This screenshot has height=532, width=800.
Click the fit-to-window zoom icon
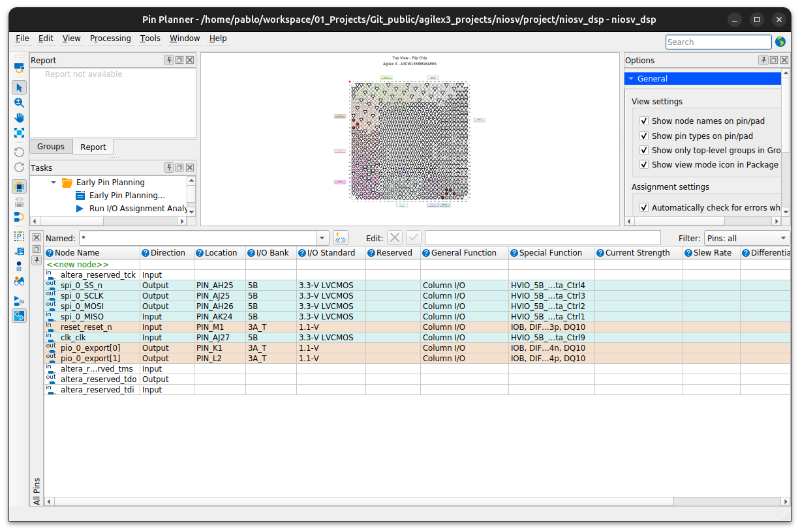pyautogui.click(x=19, y=133)
